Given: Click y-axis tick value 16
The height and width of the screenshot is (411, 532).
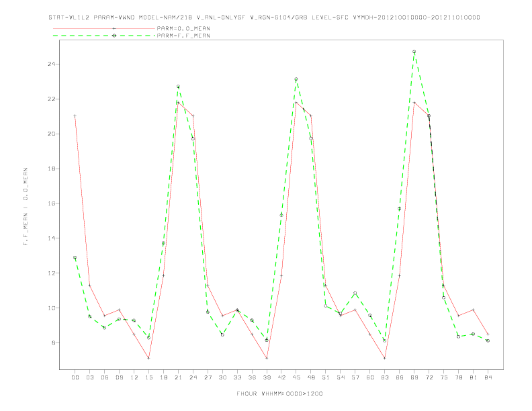Looking at the screenshot, I should pos(52,203).
